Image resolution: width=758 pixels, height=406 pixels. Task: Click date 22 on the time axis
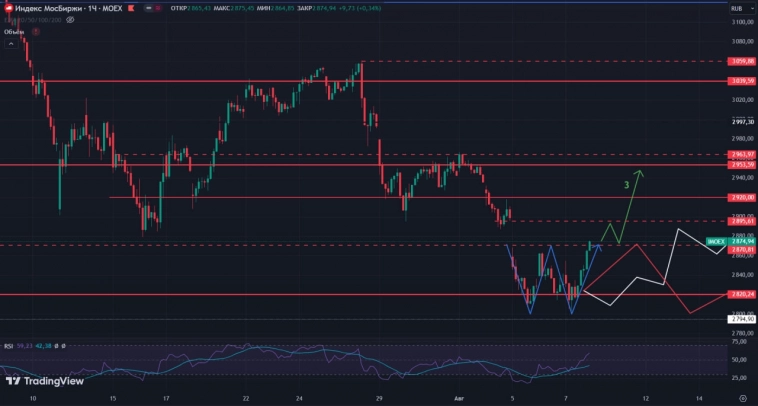(246, 399)
